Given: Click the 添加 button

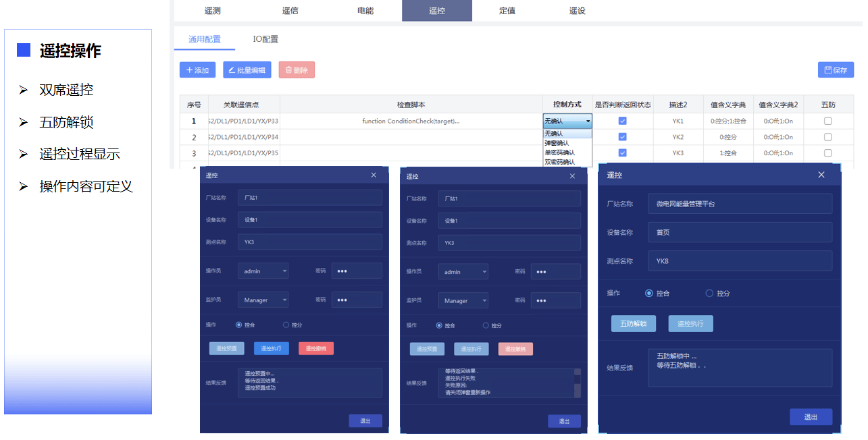Looking at the screenshot, I should click(197, 70).
